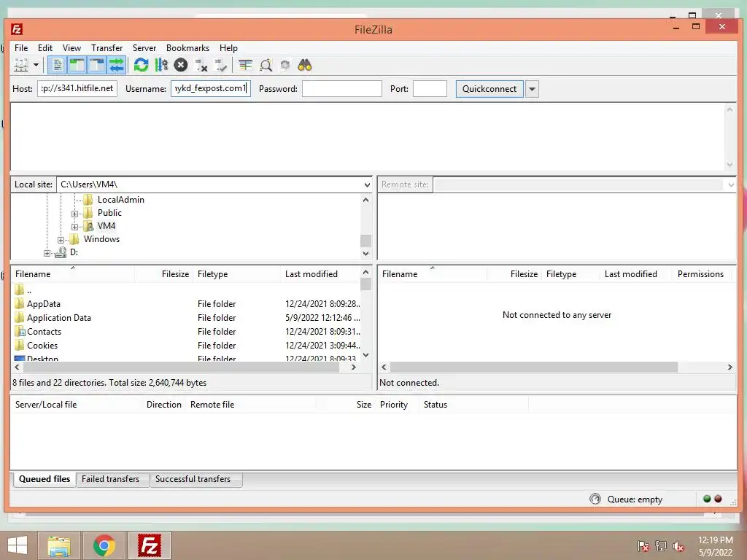
Task: Search files with the binoculars icon
Action: (x=305, y=65)
